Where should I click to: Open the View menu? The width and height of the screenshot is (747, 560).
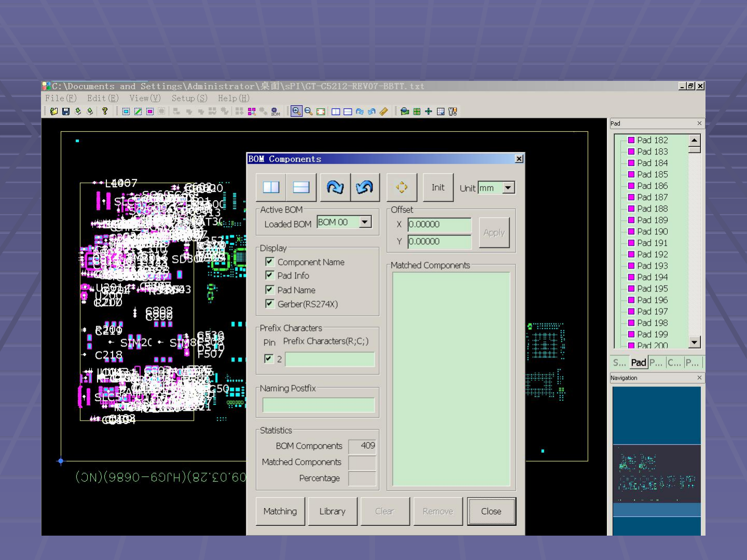click(145, 99)
